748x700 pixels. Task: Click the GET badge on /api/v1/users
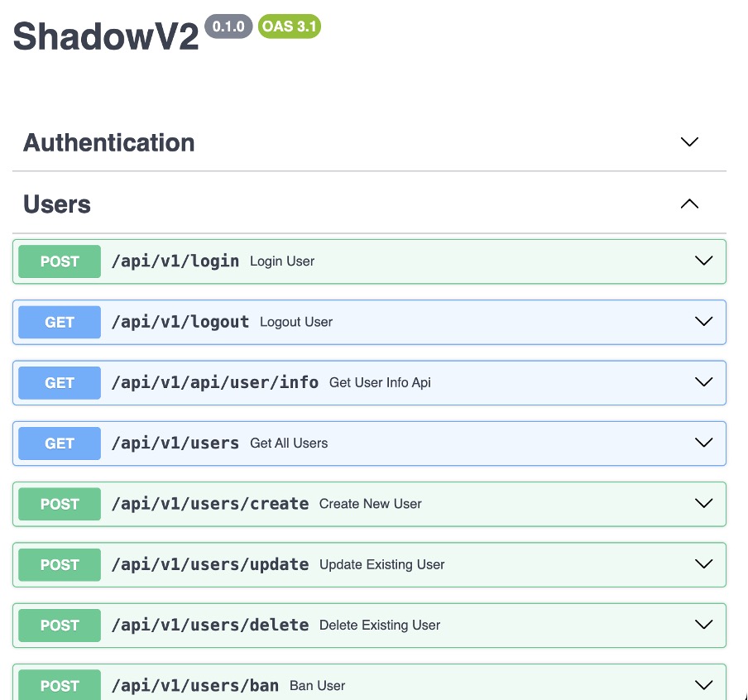coord(59,443)
